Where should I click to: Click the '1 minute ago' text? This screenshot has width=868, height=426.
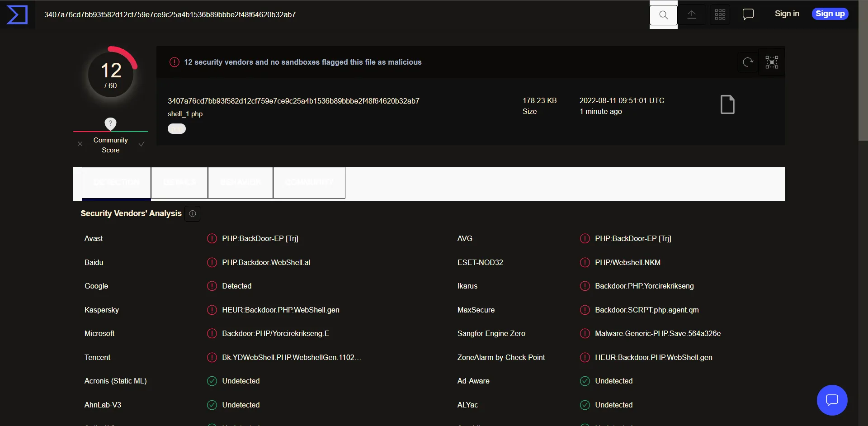tap(601, 111)
